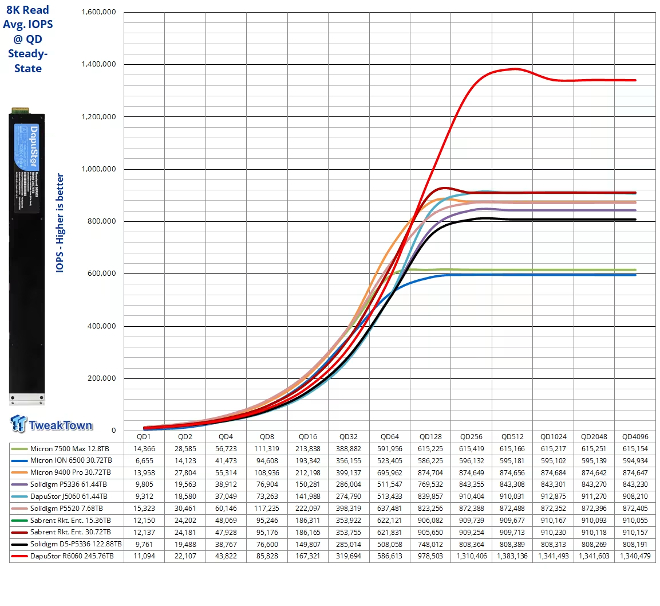Click DapuStor R6060 QD4096 value 1,340,479
660x606 pixels.
(x=635, y=556)
